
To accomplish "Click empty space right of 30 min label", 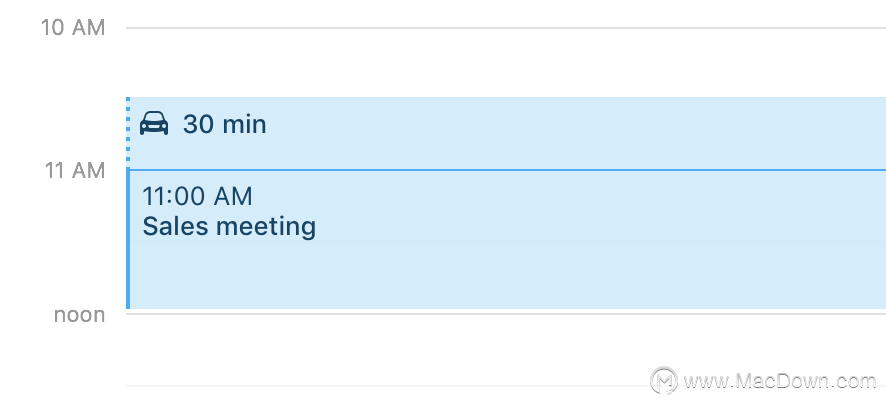I will 576,124.
